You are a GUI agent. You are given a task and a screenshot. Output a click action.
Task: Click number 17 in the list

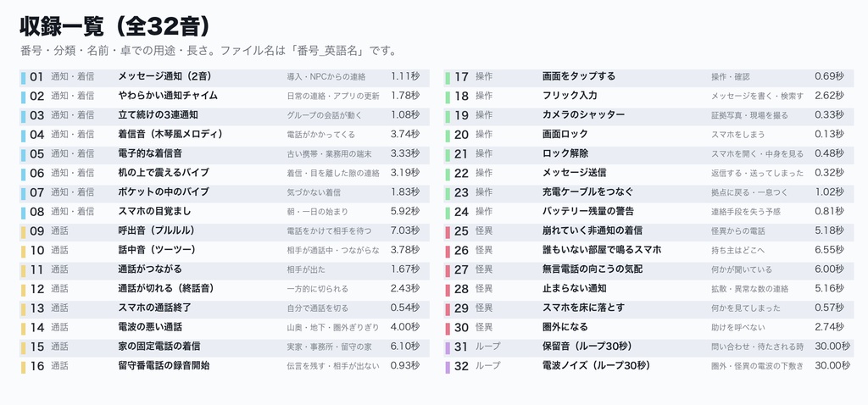(461, 77)
